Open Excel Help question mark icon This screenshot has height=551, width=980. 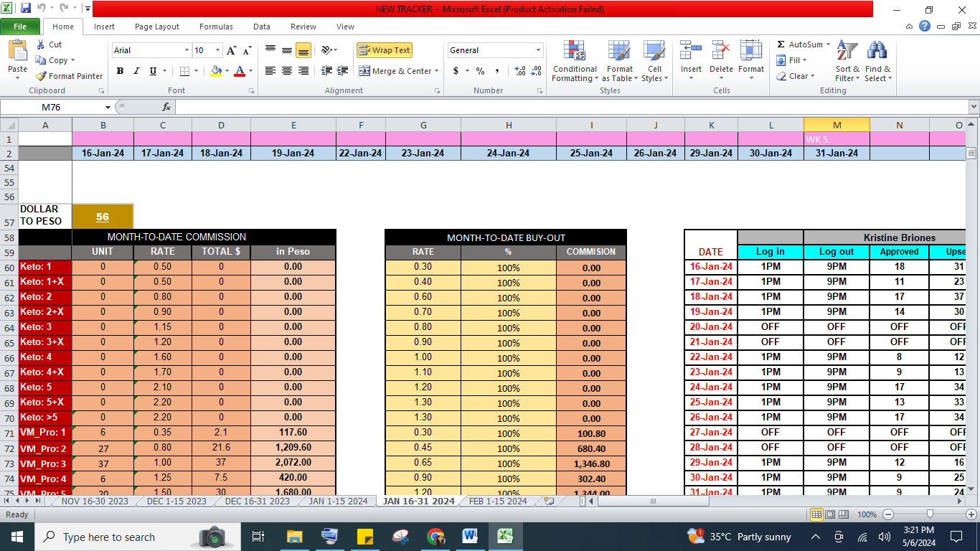pyautogui.click(x=925, y=27)
